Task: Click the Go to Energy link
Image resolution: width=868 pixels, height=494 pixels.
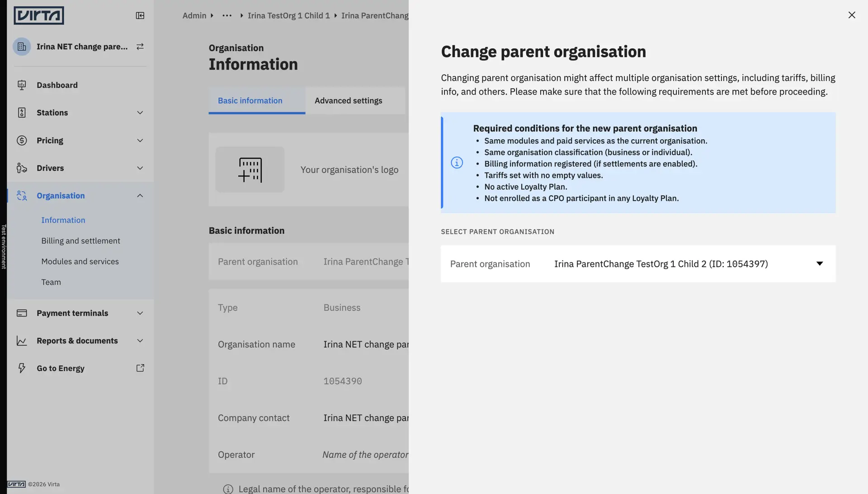Action: (x=61, y=368)
